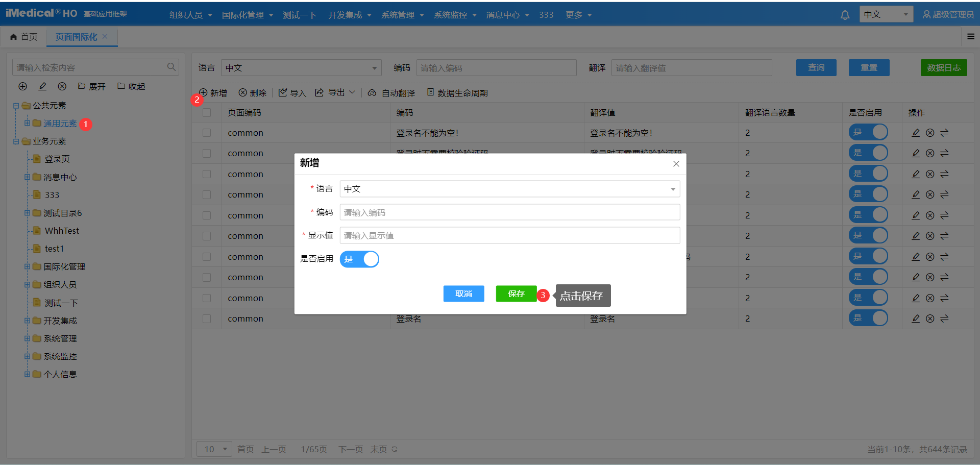Viewport: 980px width, 465px height.
Task: Click 自动翻译 auto translate
Action: point(391,93)
